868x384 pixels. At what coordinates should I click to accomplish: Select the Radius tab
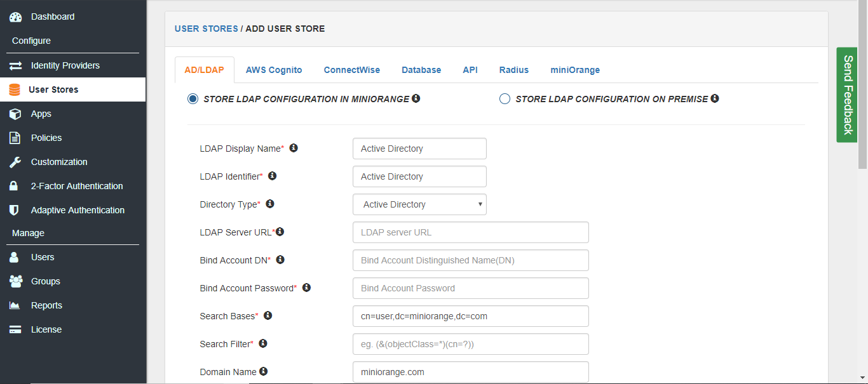514,70
